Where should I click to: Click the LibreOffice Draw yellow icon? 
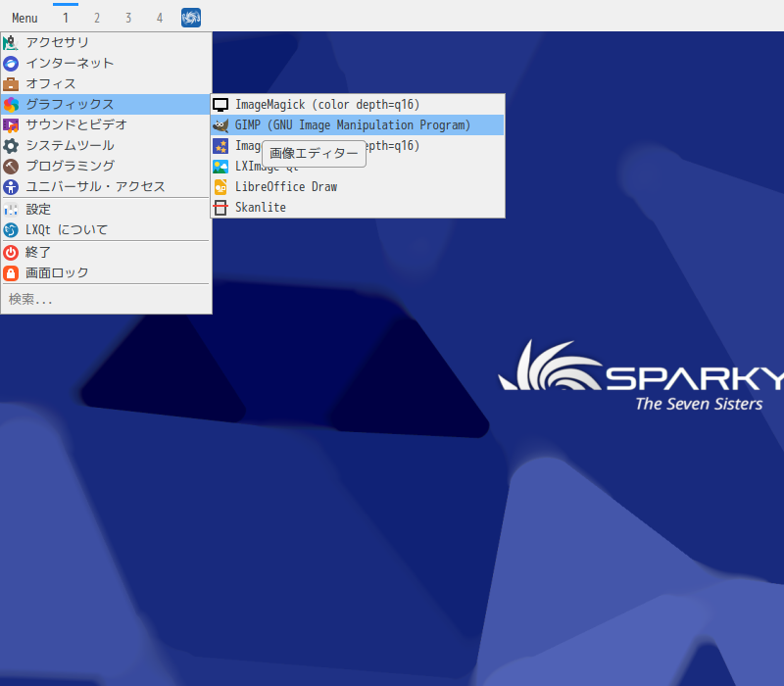tap(220, 187)
